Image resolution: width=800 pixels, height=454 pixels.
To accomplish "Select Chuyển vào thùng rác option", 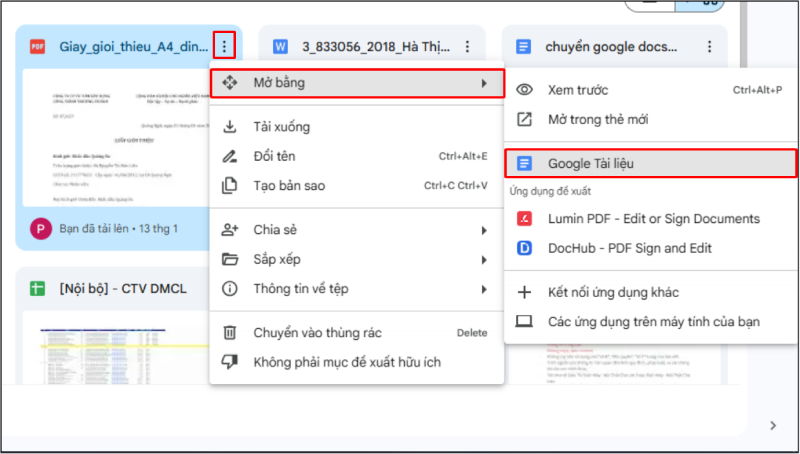I will [x=357, y=333].
